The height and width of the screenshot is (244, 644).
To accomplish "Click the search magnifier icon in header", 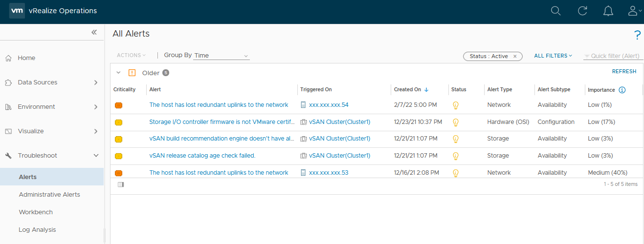I will point(555,11).
